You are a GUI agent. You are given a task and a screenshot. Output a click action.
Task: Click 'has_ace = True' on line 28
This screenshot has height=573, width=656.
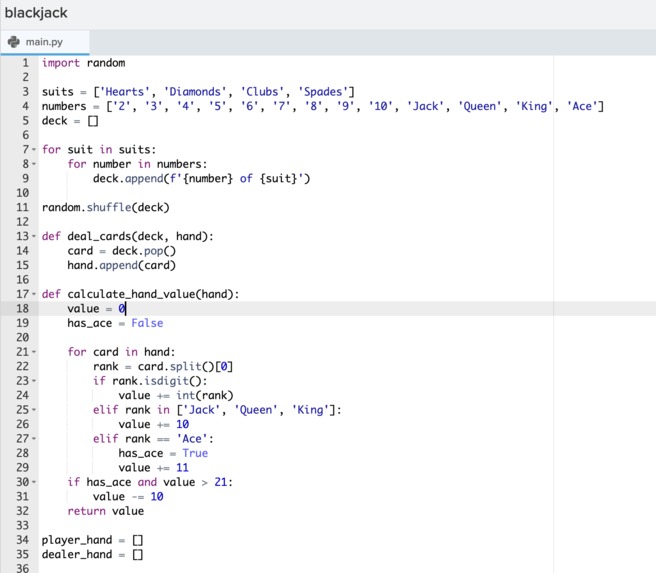[163, 453]
